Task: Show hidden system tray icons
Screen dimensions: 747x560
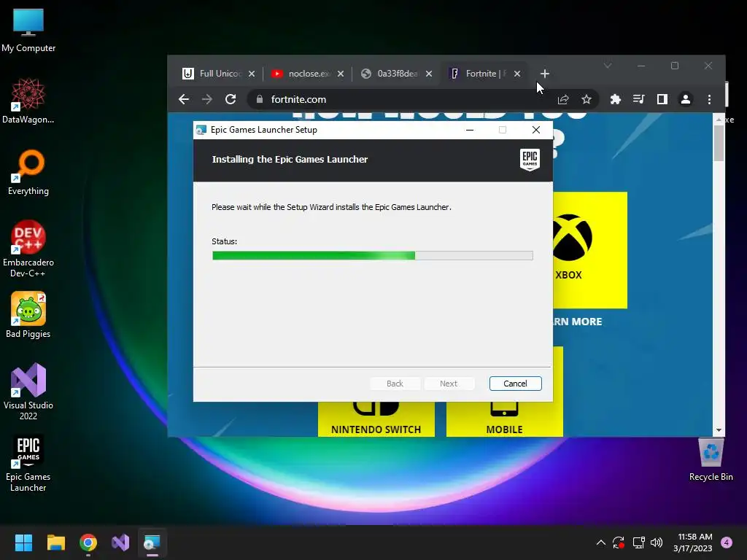Action: tap(601, 542)
